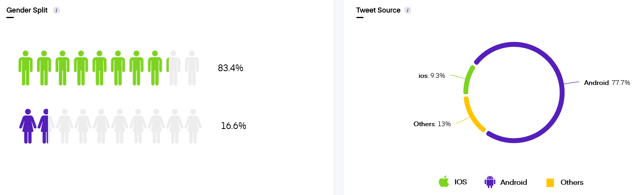Toggle the Android legend label
The image size is (644, 195).
(x=513, y=182)
